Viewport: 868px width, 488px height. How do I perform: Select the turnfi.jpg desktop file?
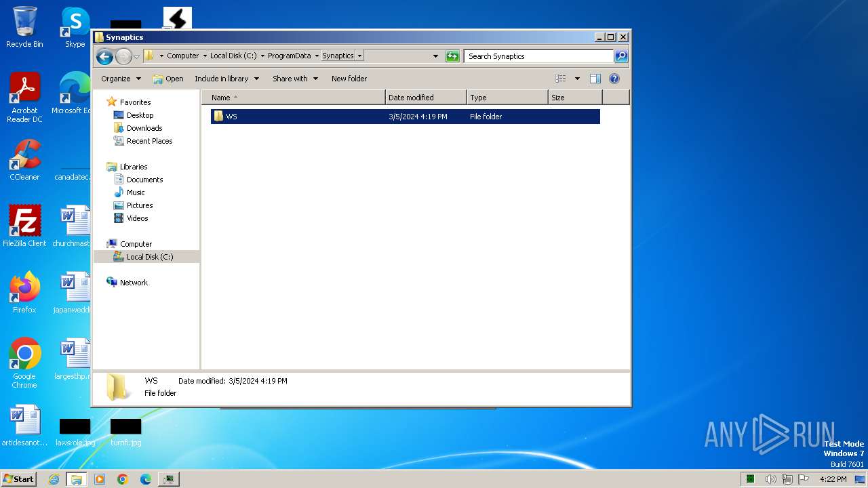coord(125,432)
